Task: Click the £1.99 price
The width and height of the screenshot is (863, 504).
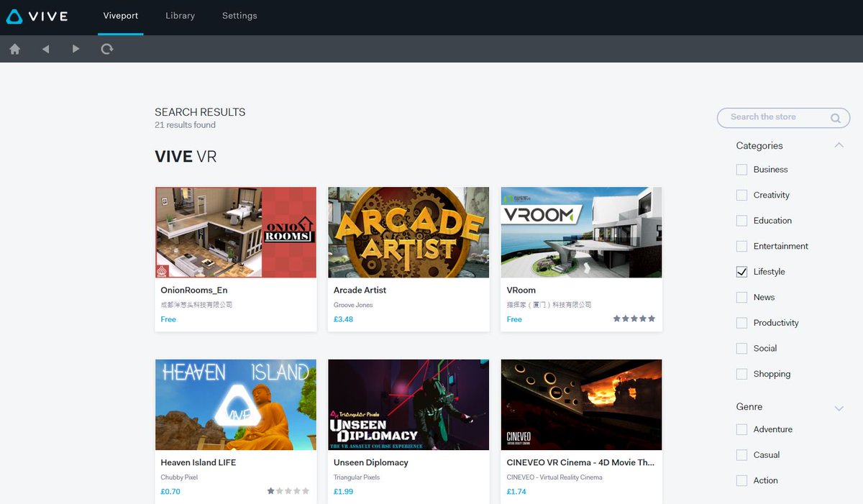Action: [343, 492]
